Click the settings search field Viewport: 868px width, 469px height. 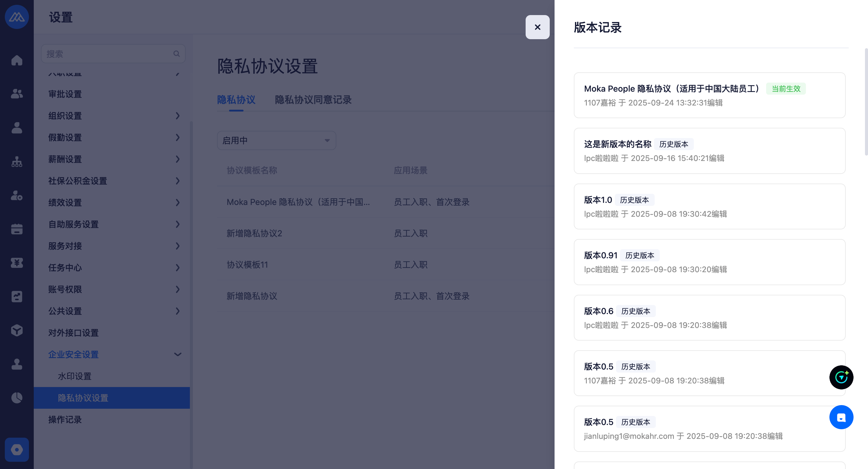113,54
